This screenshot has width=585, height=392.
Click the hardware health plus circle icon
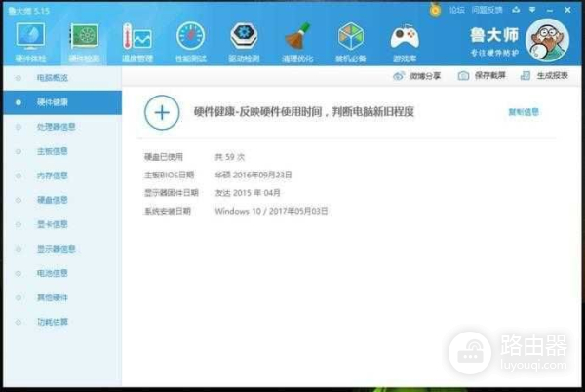161,112
